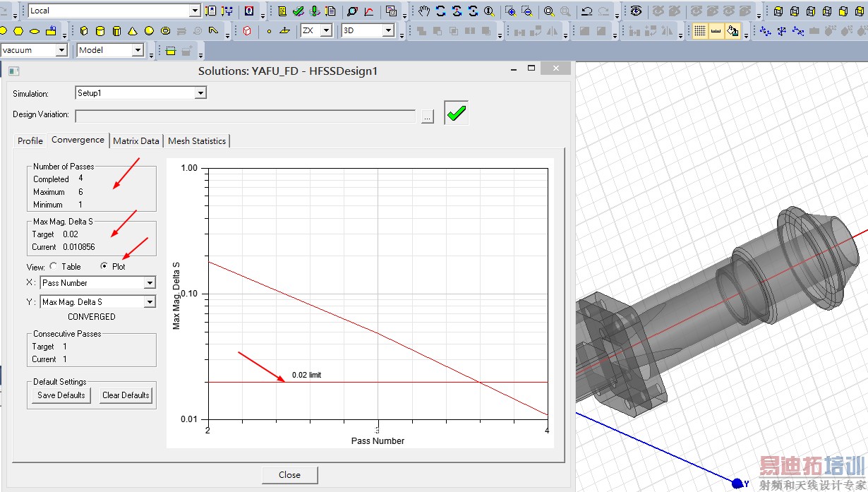Select the Draw cone tool
This screenshot has width=868, height=492.
coord(133,31)
